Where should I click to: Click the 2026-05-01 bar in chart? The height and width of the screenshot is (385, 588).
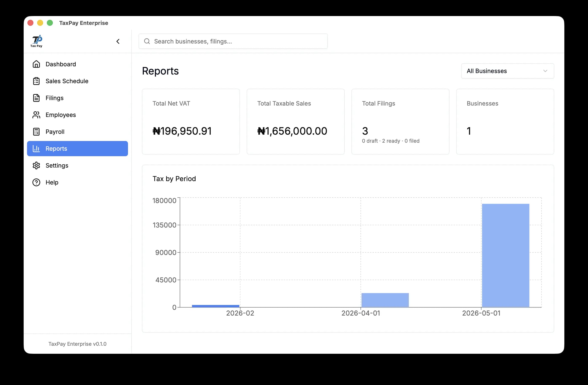coord(505,255)
